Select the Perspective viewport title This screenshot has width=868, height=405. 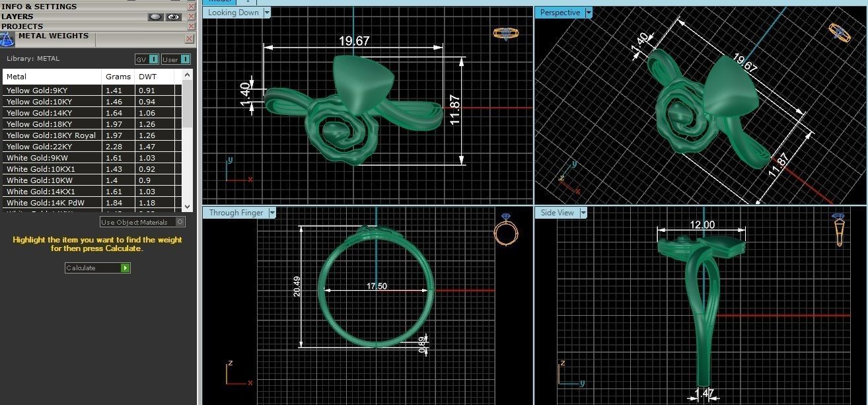click(x=560, y=13)
